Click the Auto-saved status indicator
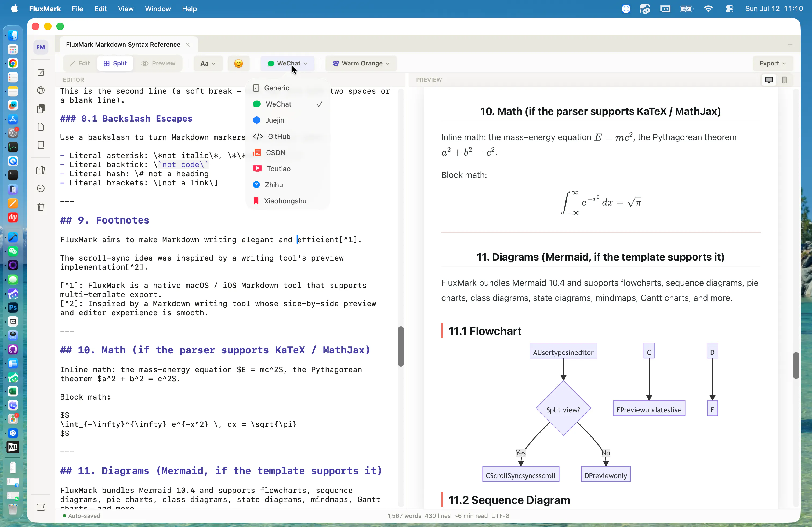The image size is (812, 527). (x=82, y=516)
